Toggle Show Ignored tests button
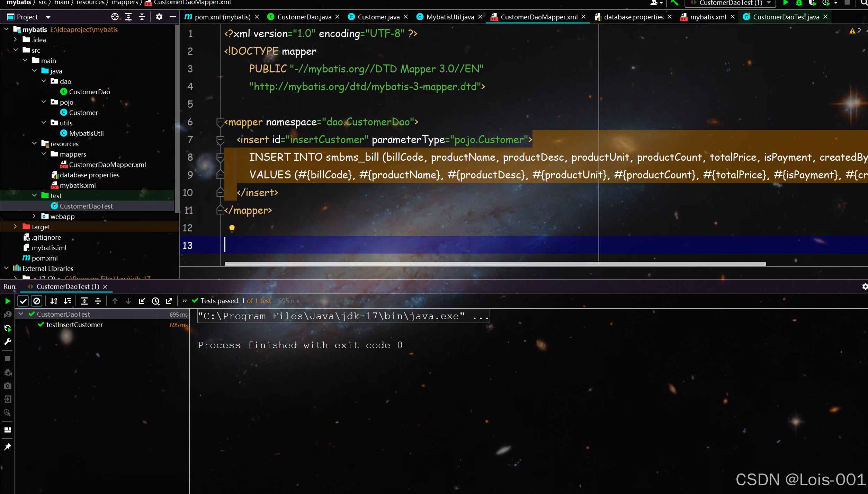The height and width of the screenshot is (494, 868). [x=37, y=301]
